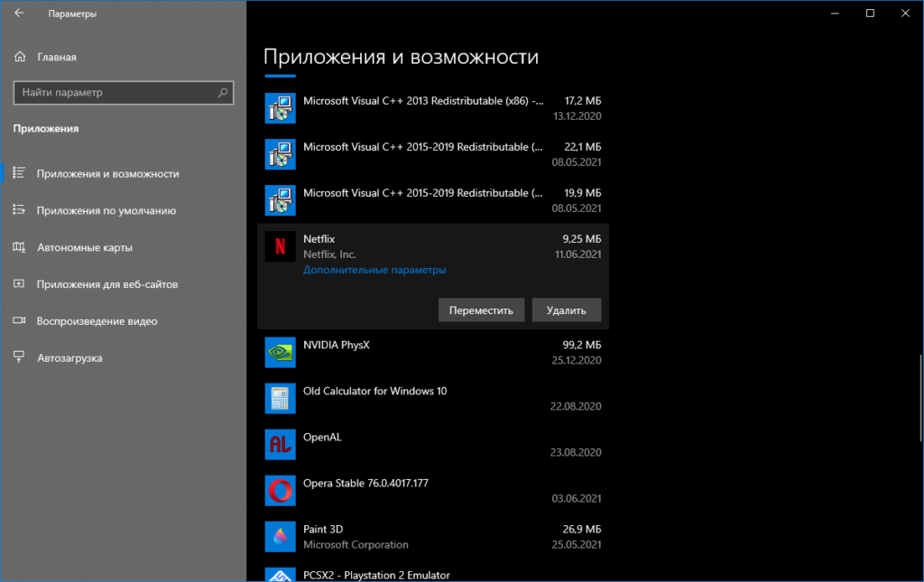The width and height of the screenshot is (924, 582).
Task: Click the Microsoft Corporation publisher text
Action: click(x=356, y=545)
